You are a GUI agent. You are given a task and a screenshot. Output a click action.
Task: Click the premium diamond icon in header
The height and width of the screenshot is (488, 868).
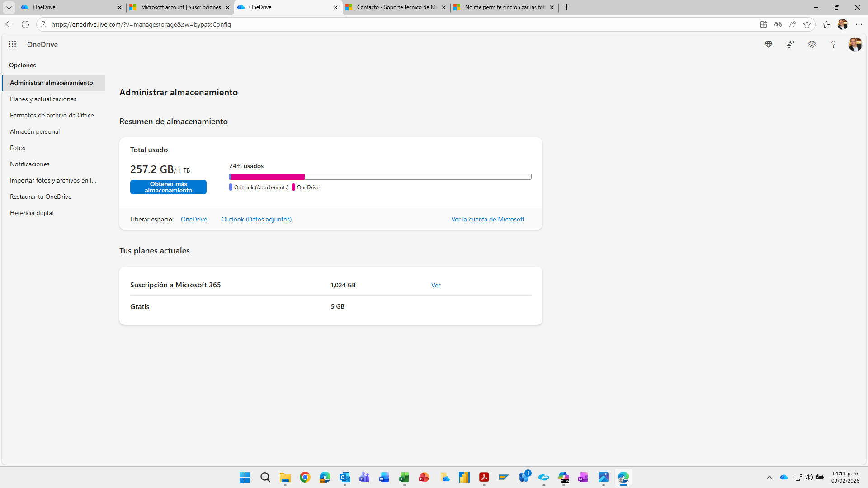[x=769, y=44]
